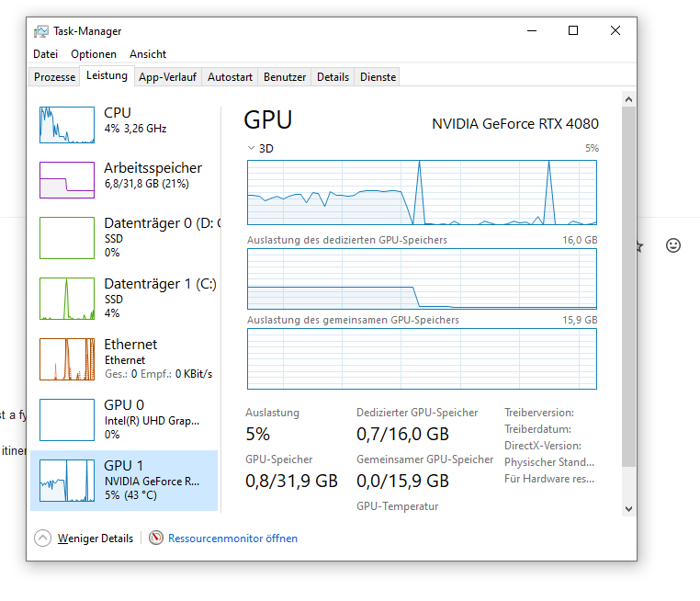This screenshot has width=700, height=601.
Task: Open the Details tab
Action: [x=333, y=77]
